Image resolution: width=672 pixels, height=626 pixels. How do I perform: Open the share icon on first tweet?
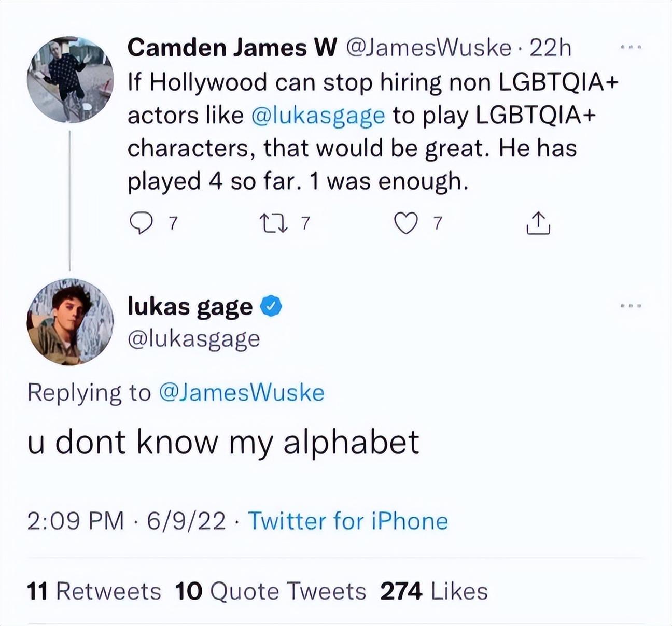(x=538, y=223)
